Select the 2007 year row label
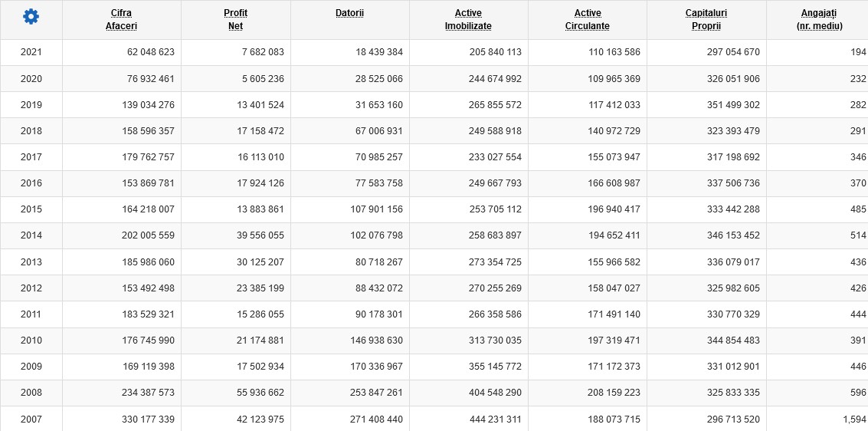Image resolution: width=868 pixels, height=431 pixels. [x=31, y=419]
